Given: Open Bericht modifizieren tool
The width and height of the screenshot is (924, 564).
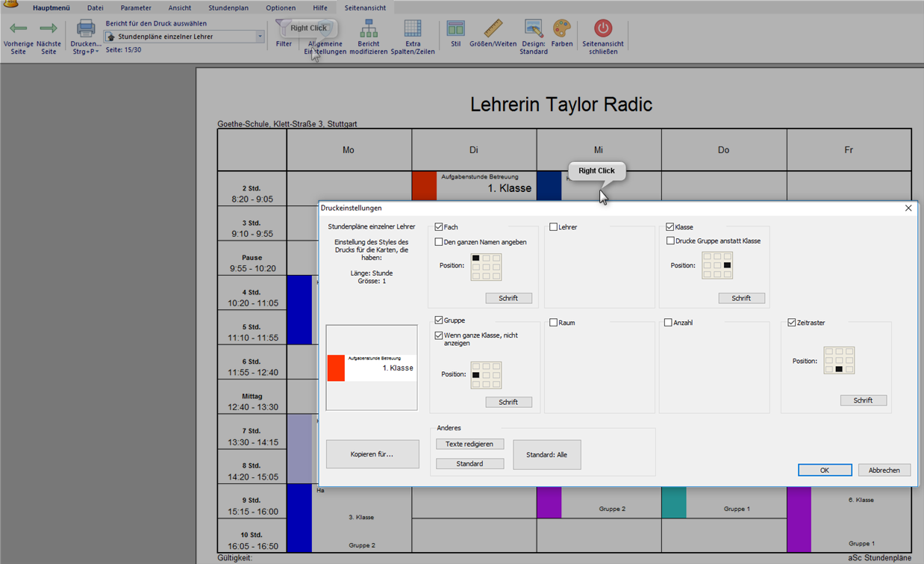Looking at the screenshot, I should pyautogui.click(x=368, y=29).
